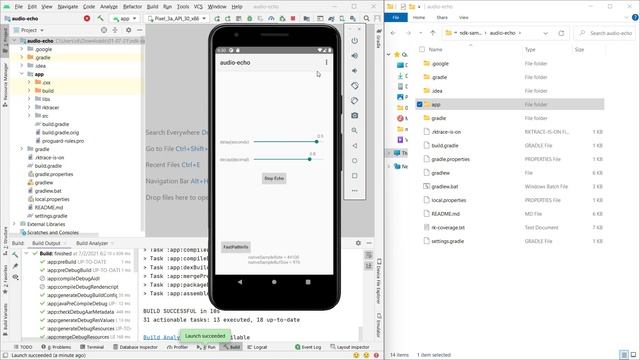Tap the FastPathInfo button on phone
Viewport: 640px width, 360px height.
click(x=236, y=247)
